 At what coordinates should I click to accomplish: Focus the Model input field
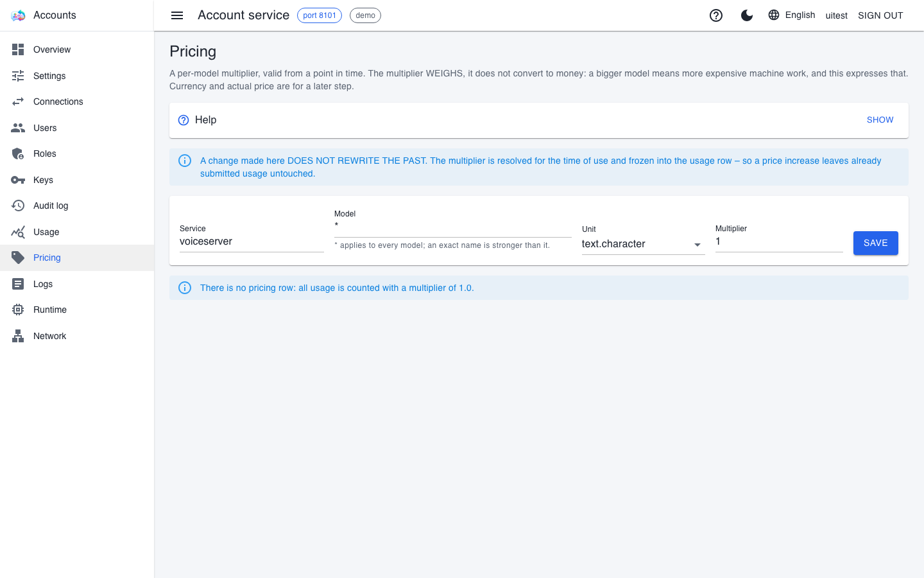pos(453,226)
